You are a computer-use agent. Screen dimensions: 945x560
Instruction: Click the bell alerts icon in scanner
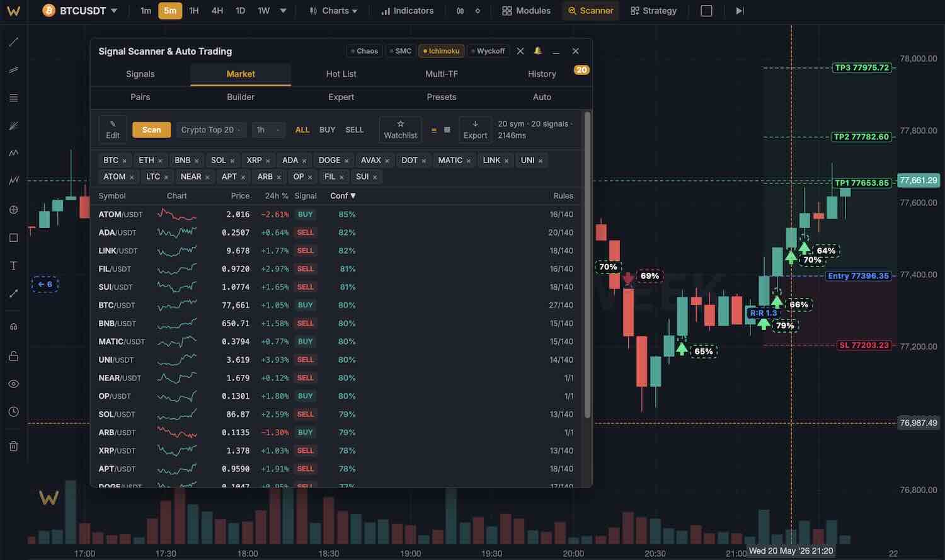pos(537,51)
